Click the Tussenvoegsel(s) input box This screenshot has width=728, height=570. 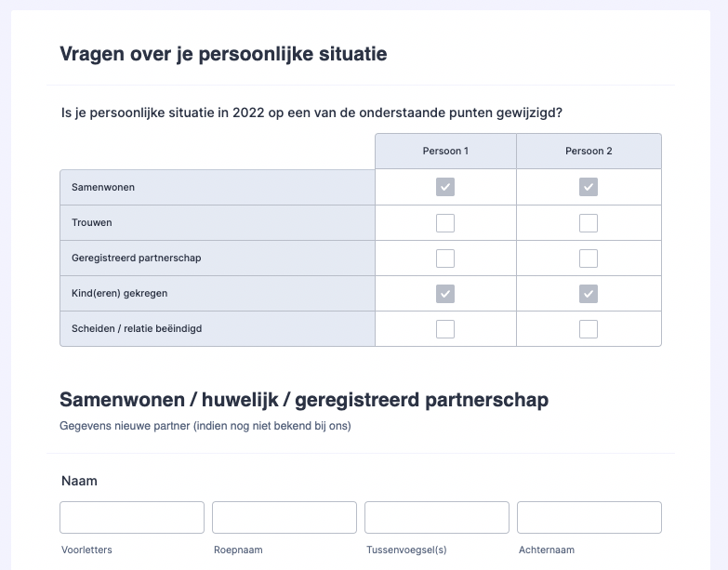point(437,518)
